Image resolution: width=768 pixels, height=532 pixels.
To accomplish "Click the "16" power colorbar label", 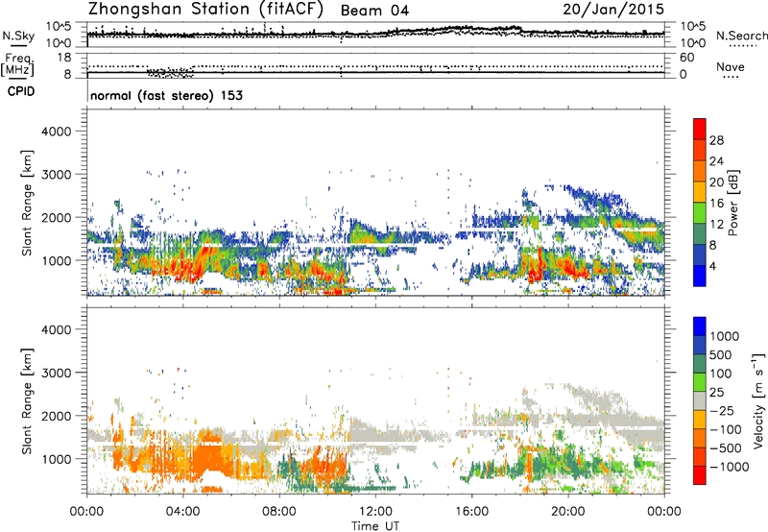I will tap(716, 204).
